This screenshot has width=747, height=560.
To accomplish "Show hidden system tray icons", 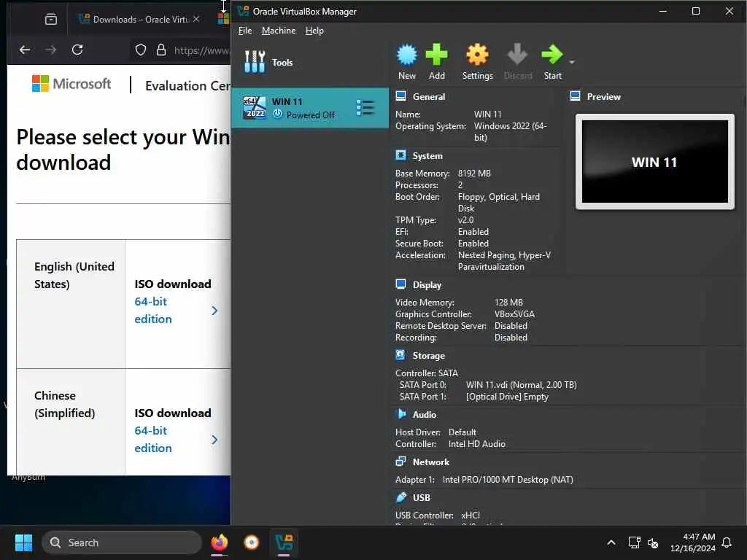I will (611, 542).
